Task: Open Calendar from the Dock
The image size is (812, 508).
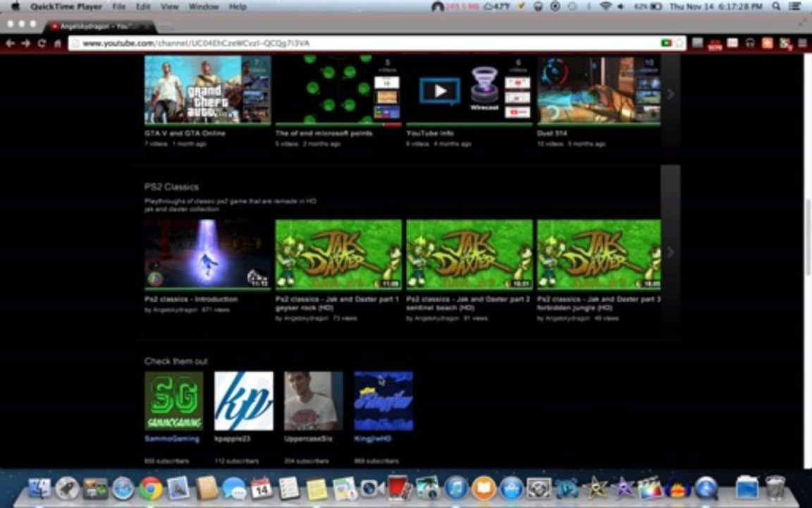Action: tap(262, 488)
